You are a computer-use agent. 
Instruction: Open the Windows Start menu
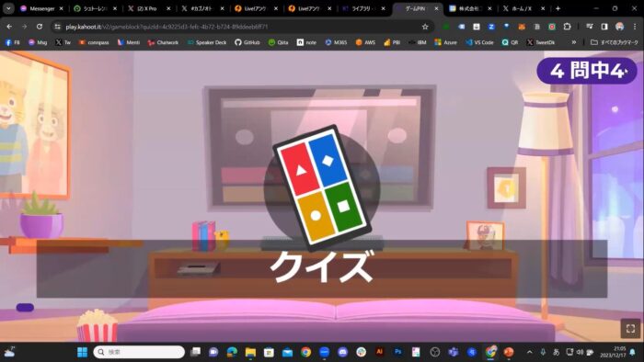point(82,352)
